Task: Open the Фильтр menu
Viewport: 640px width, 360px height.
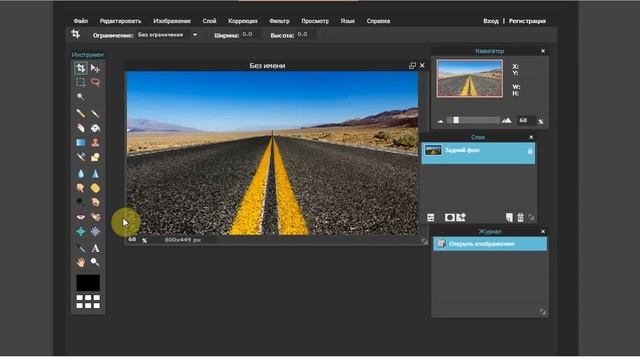Action: click(x=280, y=21)
